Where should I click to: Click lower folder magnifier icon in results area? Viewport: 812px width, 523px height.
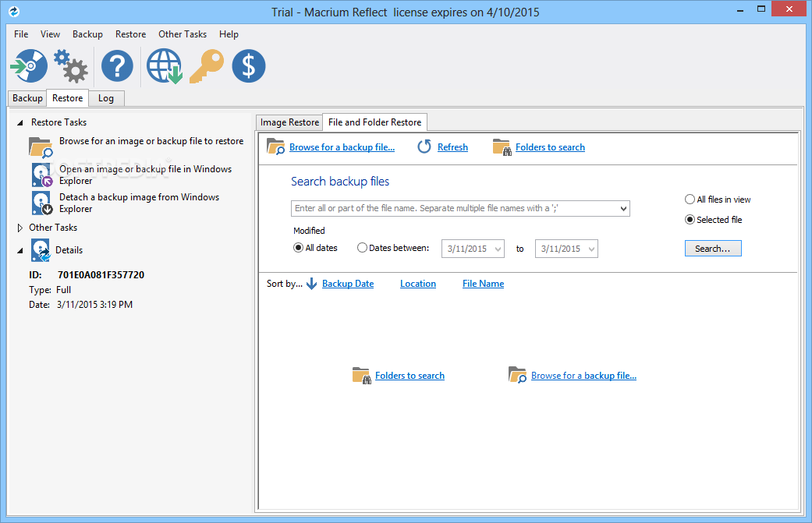tap(517, 375)
